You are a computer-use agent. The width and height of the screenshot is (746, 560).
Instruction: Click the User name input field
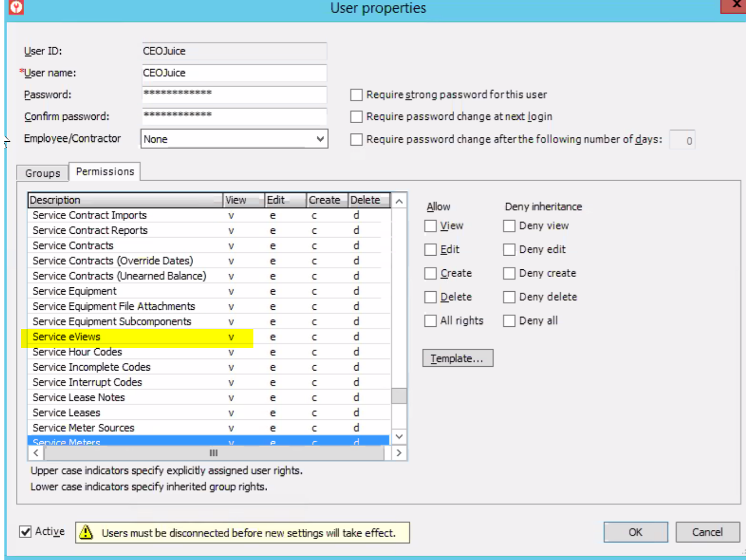234,73
